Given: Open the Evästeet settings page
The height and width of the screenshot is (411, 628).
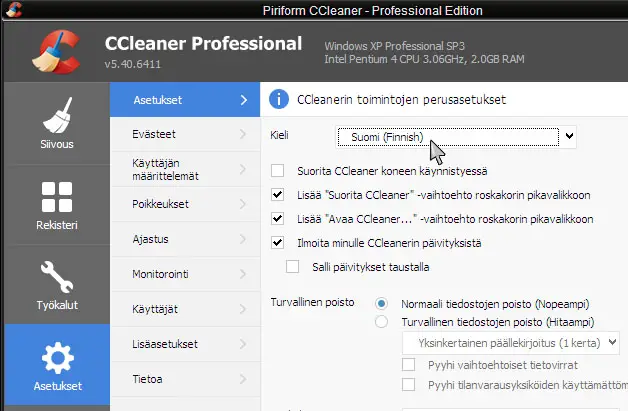Looking at the screenshot, I should pos(185,134).
